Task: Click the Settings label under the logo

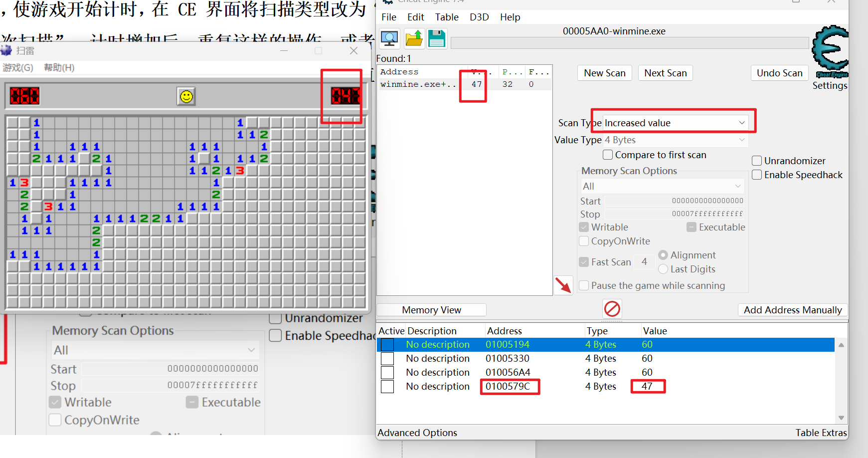Action: click(x=830, y=85)
